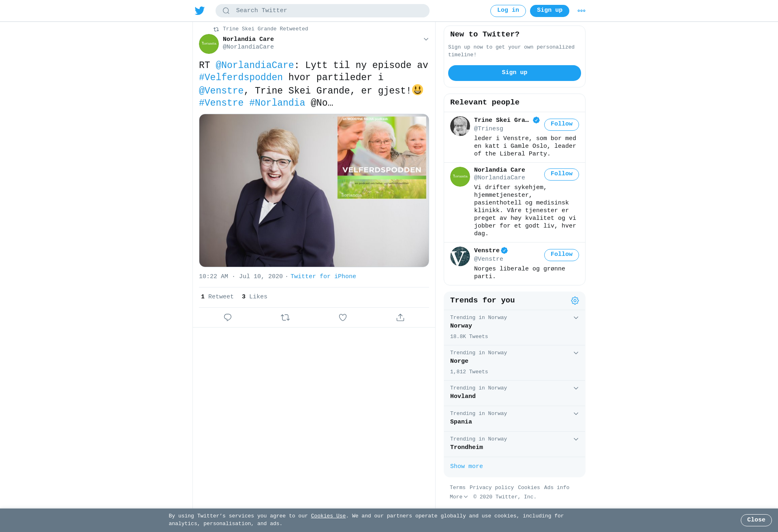The width and height of the screenshot is (778, 532).
Task: Like the tweet with the heart icon
Action: [x=343, y=317]
